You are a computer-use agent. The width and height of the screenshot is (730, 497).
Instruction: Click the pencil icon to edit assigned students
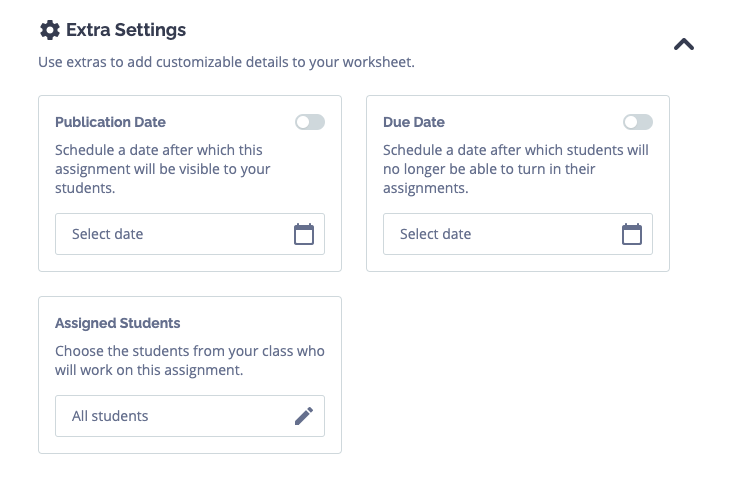(304, 416)
